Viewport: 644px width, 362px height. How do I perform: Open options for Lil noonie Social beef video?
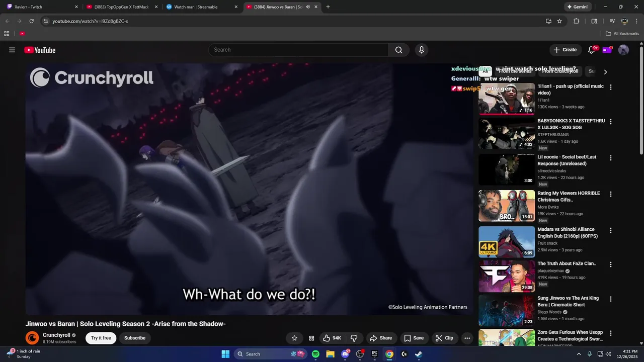coord(611,158)
